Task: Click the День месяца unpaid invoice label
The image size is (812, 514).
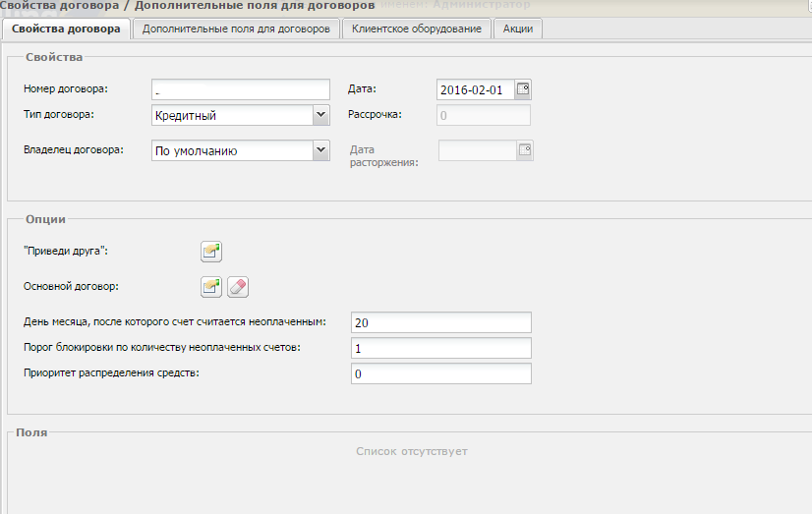Action: point(175,322)
